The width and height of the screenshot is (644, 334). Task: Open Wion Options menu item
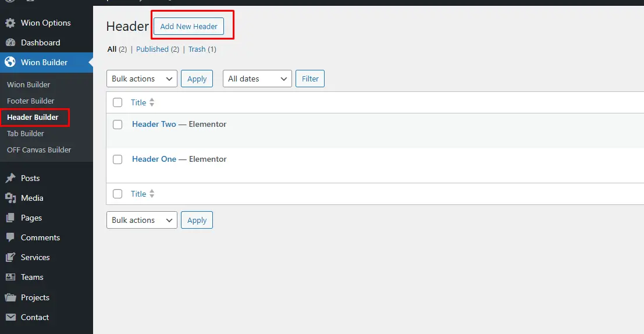coord(47,23)
